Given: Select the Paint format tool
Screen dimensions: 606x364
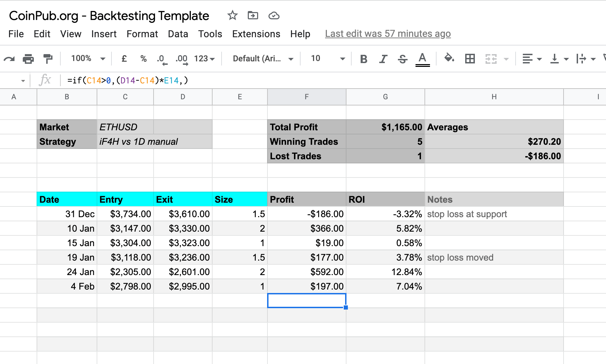Looking at the screenshot, I should point(48,59).
